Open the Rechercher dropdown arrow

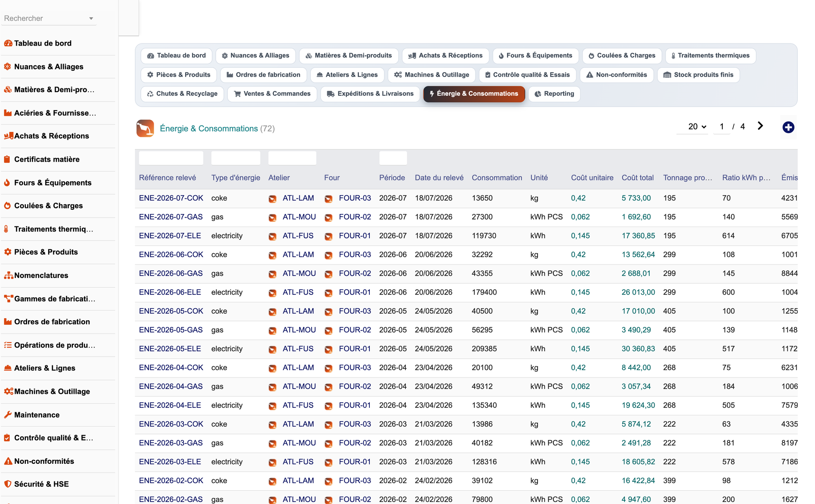91,18
